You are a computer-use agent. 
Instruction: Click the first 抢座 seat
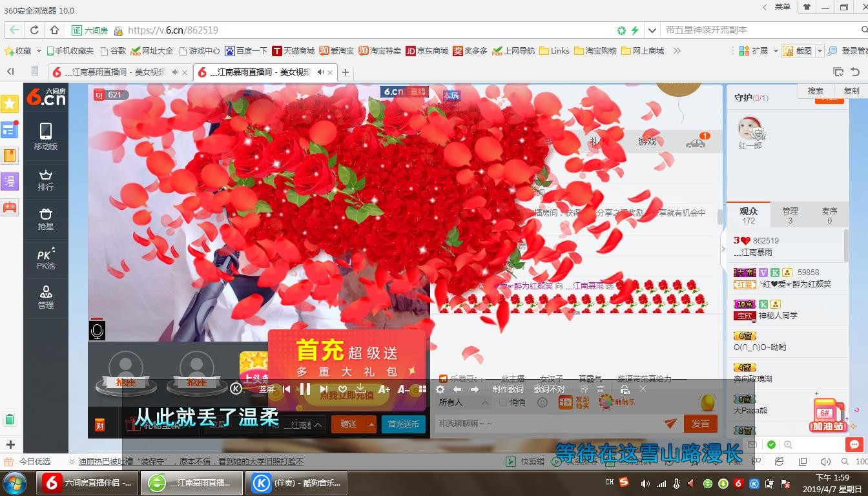[126, 373]
